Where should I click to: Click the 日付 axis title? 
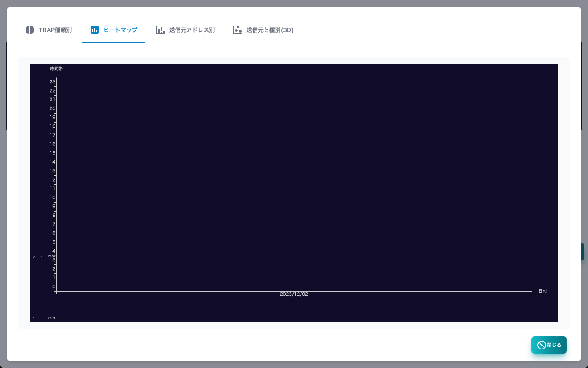[x=542, y=291]
